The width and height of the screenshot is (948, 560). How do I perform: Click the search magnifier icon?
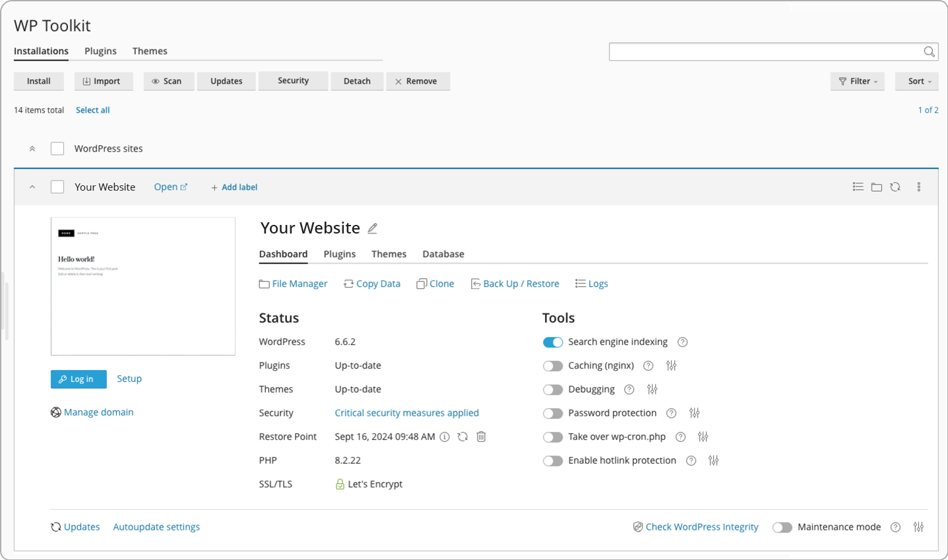929,51
